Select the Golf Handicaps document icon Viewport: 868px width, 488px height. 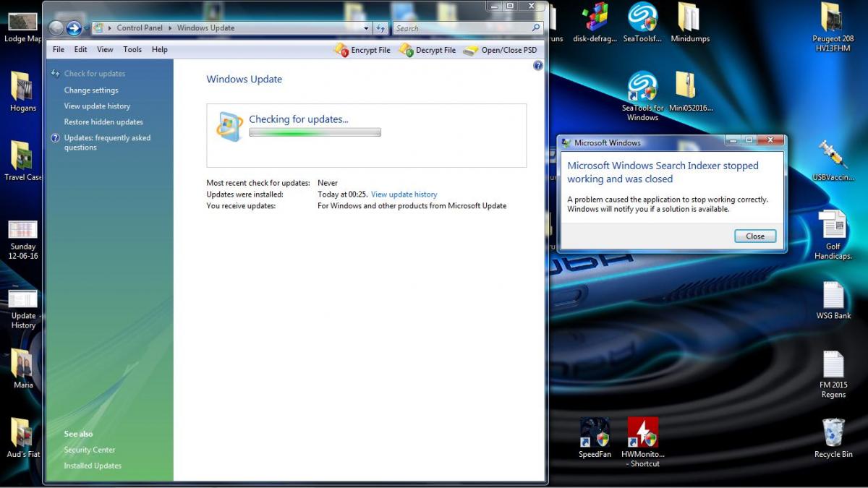point(833,235)
